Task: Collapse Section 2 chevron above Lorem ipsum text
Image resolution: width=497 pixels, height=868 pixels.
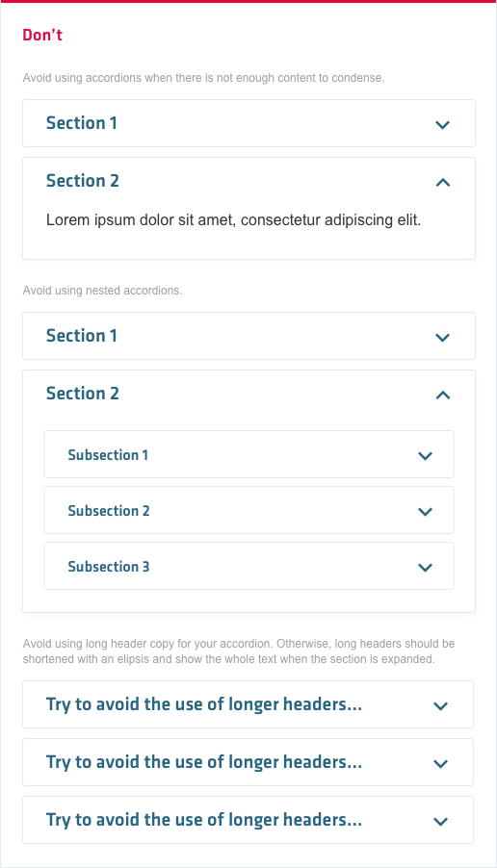Action: [x=443, y=182]
